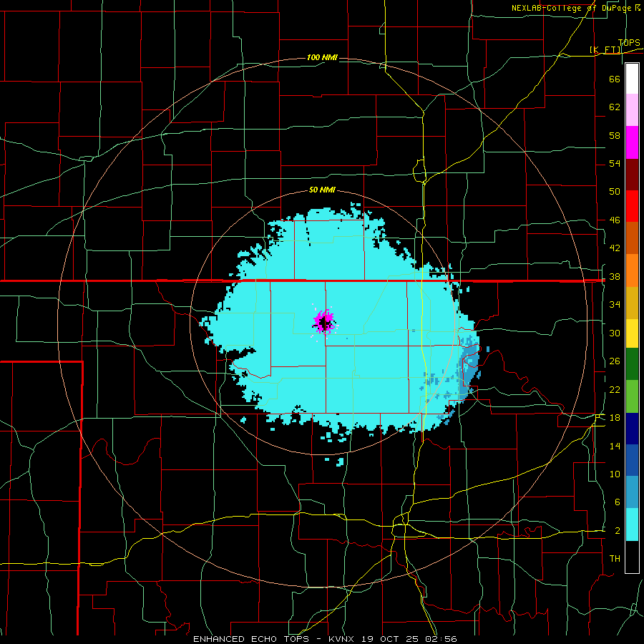The width and height of the screenshot is (644, 644).
Task: Click the navy blue legend swatch
Action: click(632, 429)
